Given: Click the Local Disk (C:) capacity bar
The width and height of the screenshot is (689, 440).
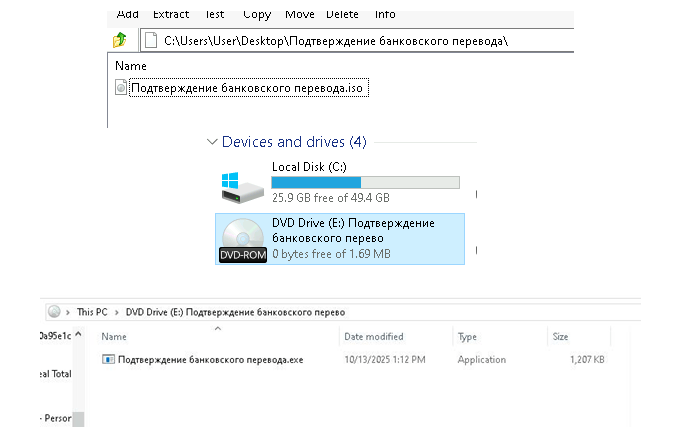Looking at the screenshot, I should click(366, 182).
